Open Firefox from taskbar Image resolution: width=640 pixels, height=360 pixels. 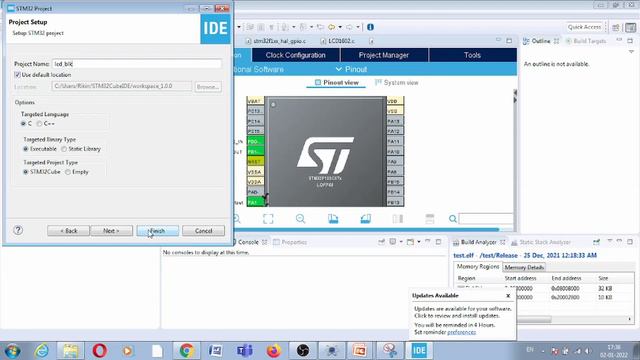[x=273, y=351]
